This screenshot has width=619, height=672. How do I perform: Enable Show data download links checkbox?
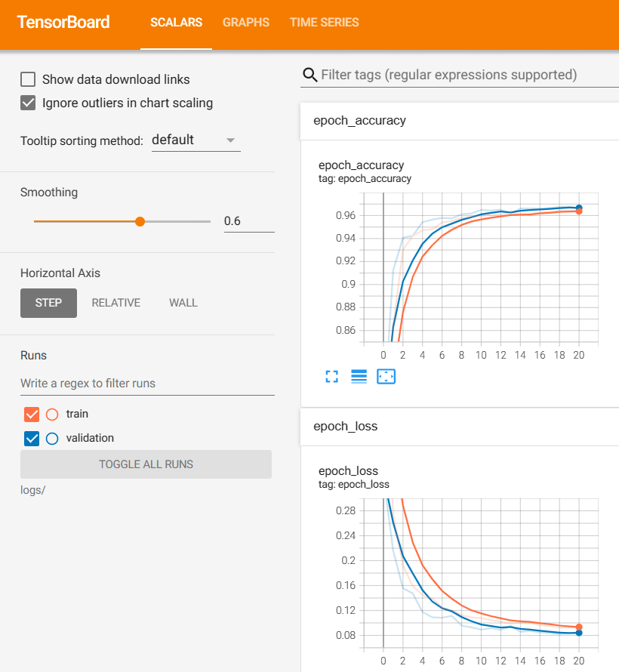pos(28,79)
